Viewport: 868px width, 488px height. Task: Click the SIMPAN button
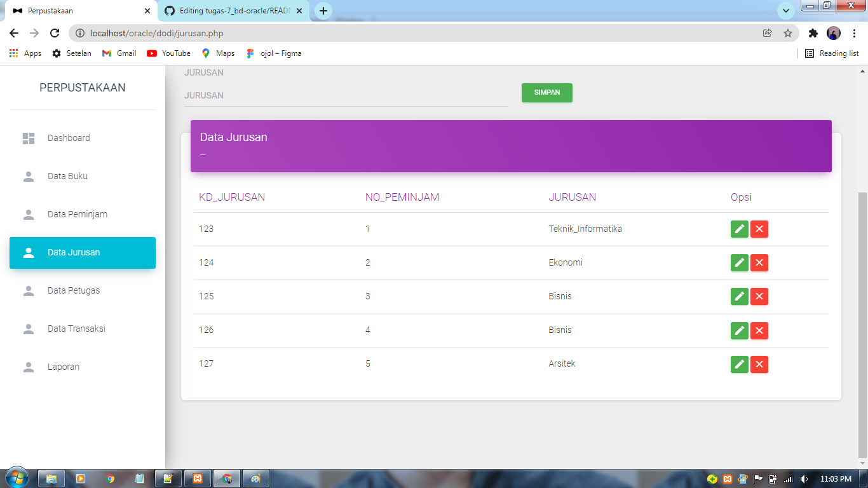[x=546, y=93]
